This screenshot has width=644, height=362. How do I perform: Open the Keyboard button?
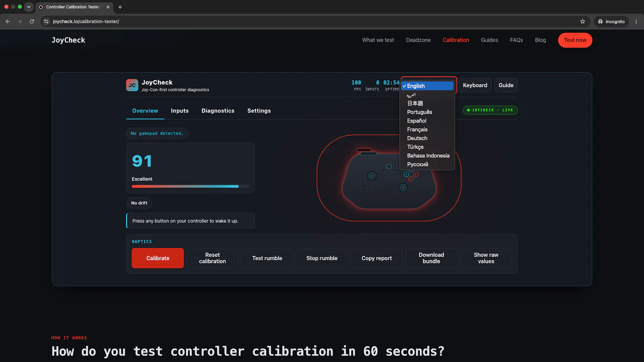475,85
